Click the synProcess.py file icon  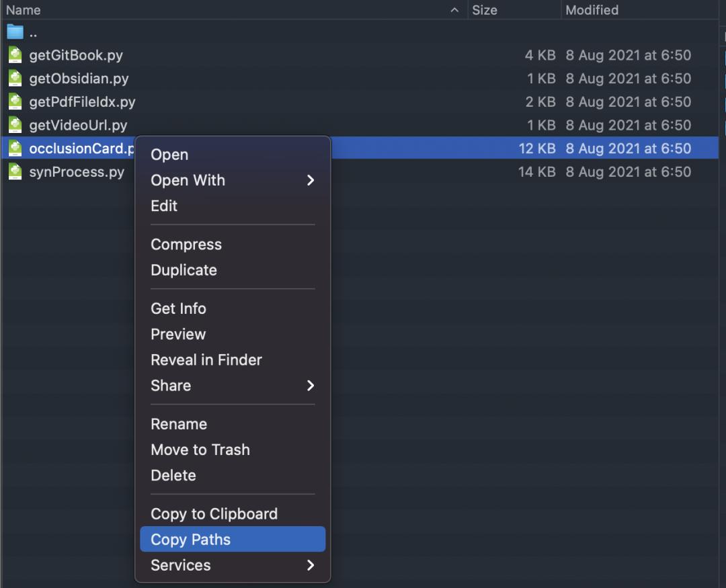point(15,172)
